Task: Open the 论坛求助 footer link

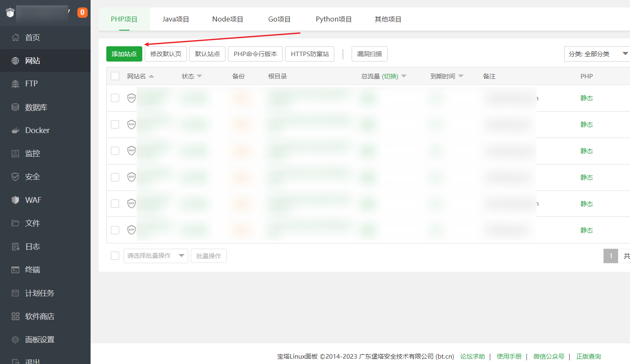Action: [x=472, y=356]
